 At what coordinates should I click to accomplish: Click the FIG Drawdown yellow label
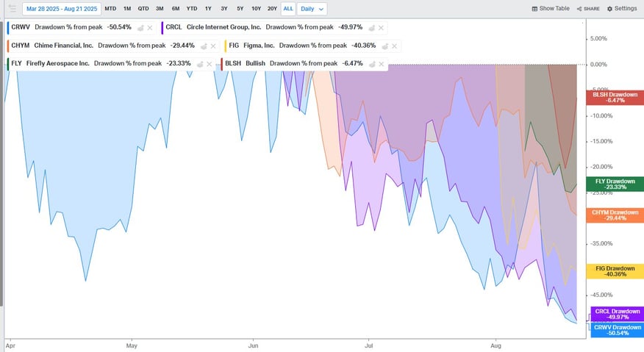pos(615,271)
